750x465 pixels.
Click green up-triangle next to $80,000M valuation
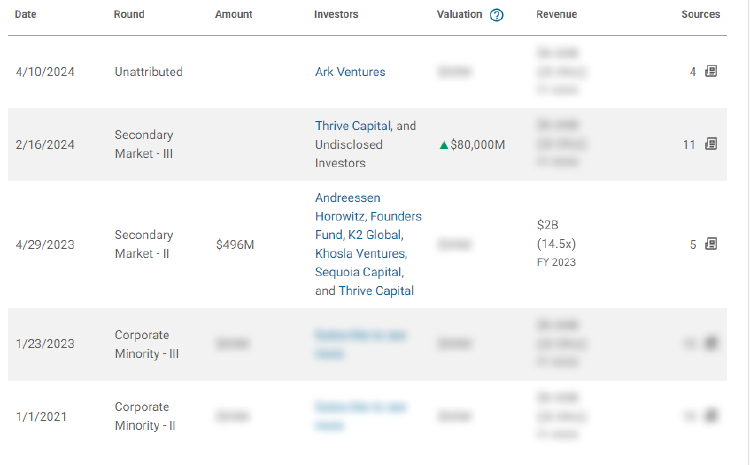point(443,145)
